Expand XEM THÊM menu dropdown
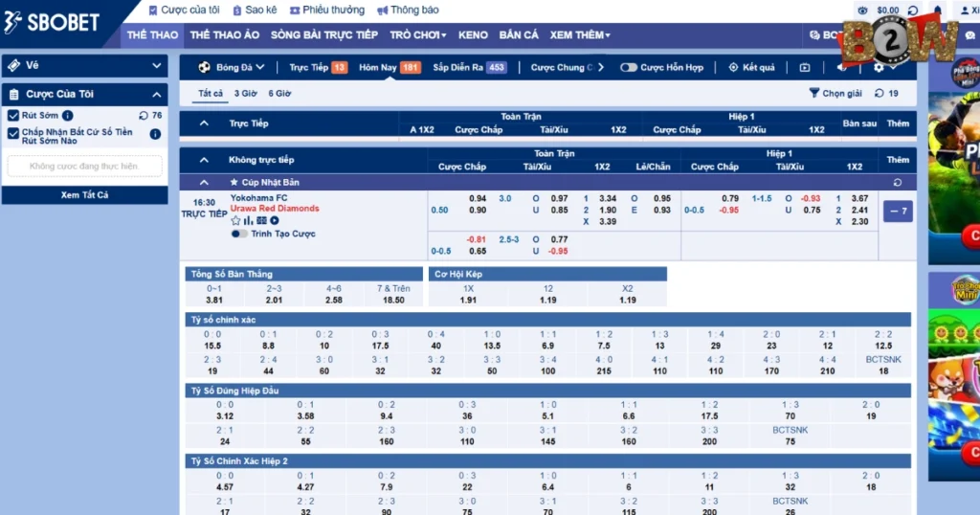 (580, 35)
